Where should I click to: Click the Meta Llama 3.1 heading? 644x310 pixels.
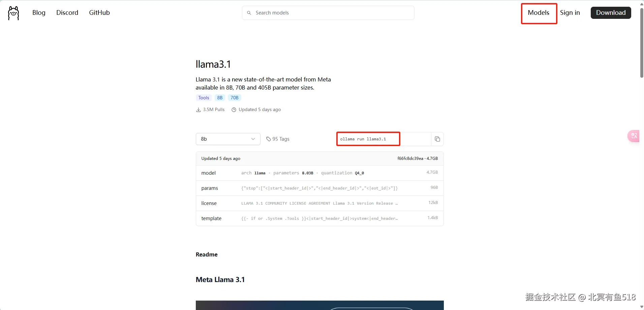220,280
